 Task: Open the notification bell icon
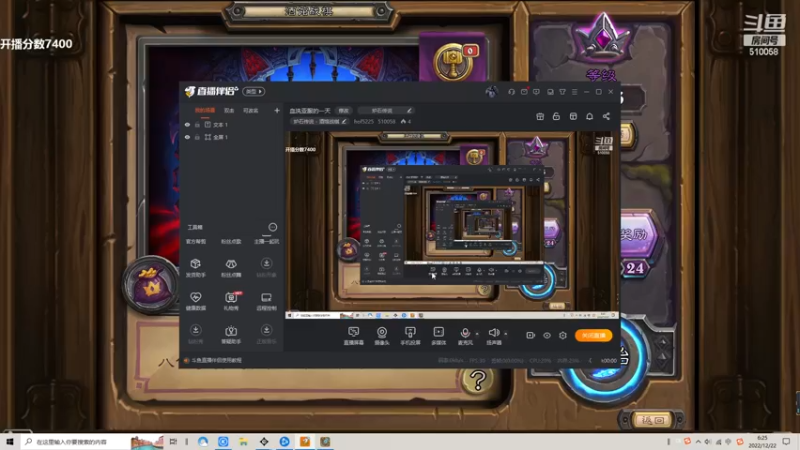(x=589, y=116)
